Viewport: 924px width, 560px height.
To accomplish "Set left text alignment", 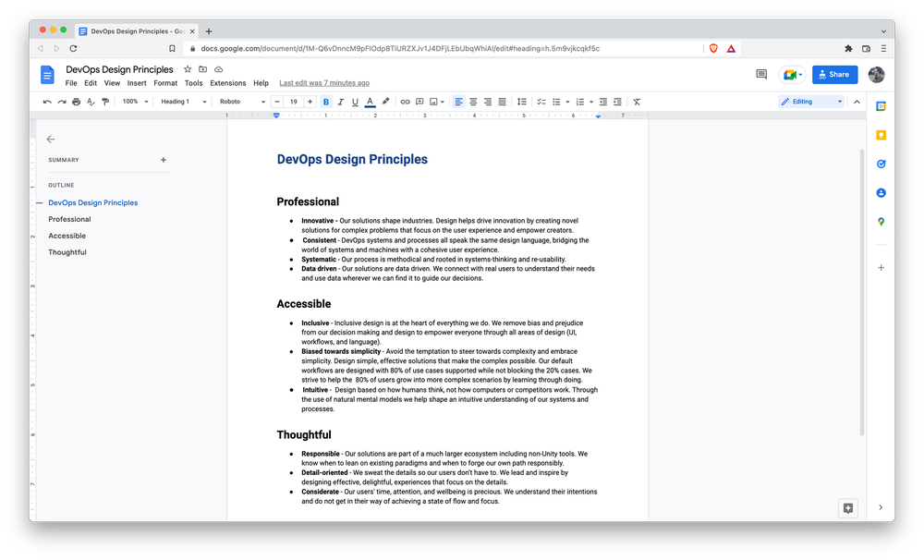I will (458, 102).
